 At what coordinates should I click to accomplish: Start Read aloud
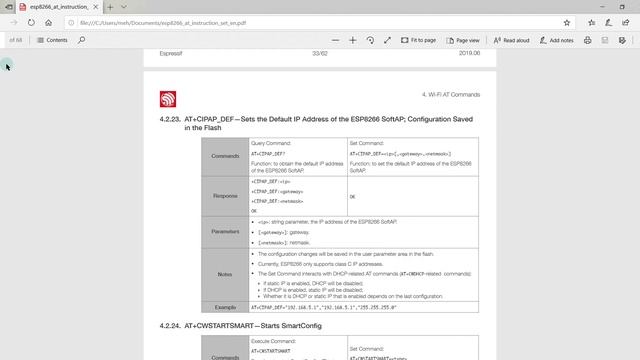(511, 40)
